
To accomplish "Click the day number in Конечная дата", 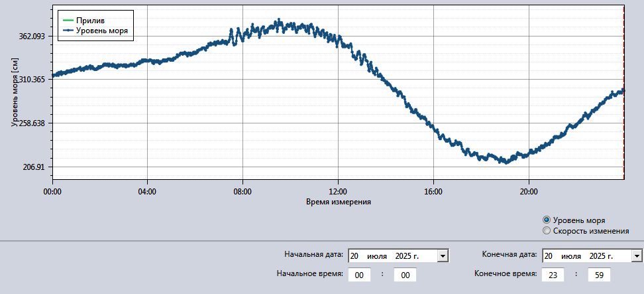I will (x=549, y=256).
